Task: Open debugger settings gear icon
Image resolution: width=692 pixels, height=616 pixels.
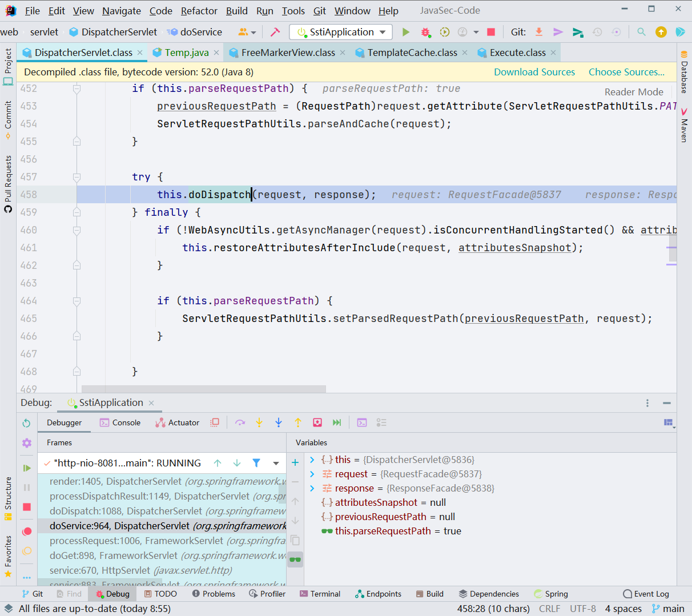Action: point(26,443)
